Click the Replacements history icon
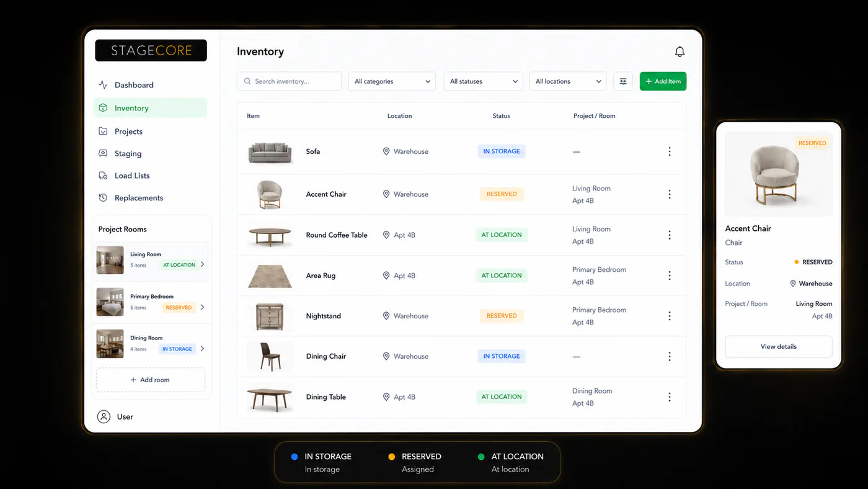 pyautogui.click(x=103, y=198)
